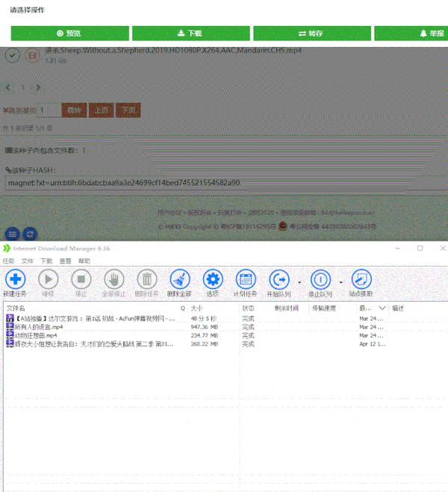
Task: Select the 【A站独播】达尔文游戏 download row
Action: [226, 319]
